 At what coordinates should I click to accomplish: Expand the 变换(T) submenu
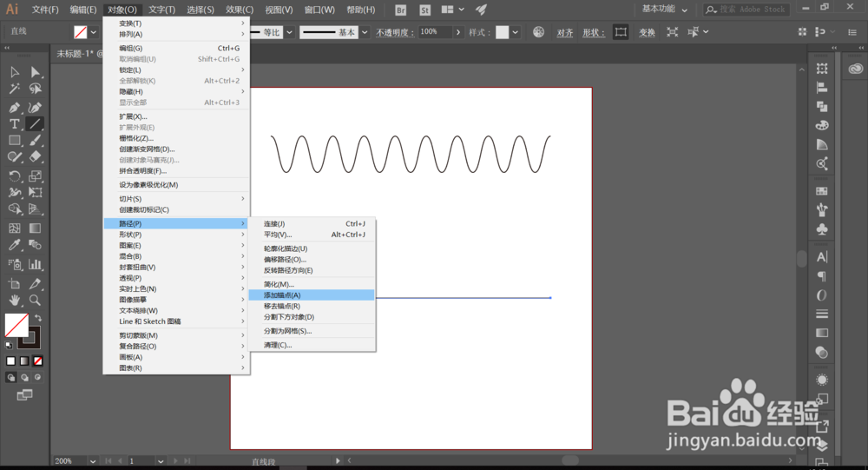[176, 23]
